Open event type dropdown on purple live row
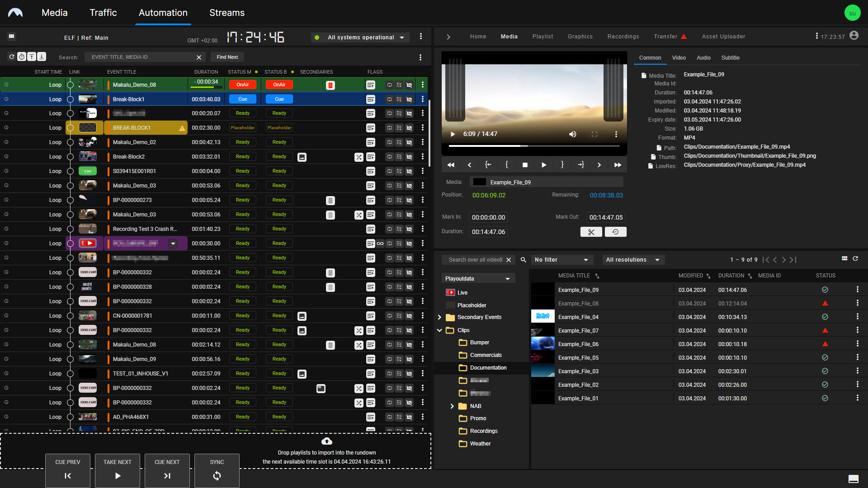This screenshot has width=868, height=488. pos(173,244)
